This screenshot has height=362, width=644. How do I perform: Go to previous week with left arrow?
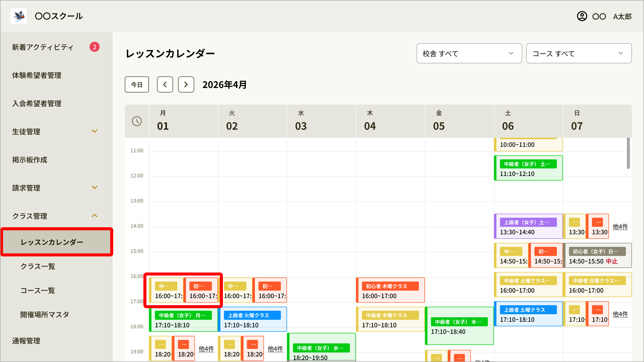point(165,84)
